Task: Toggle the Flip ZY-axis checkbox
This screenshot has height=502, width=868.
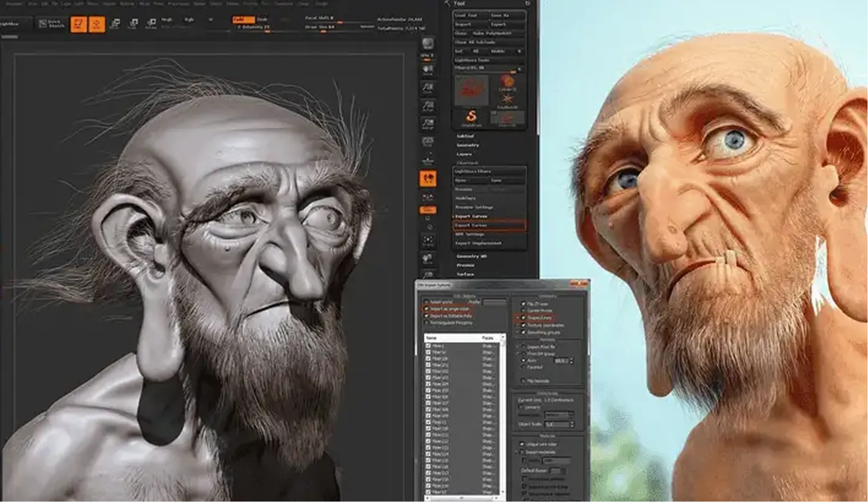Action: click(523, 304)
